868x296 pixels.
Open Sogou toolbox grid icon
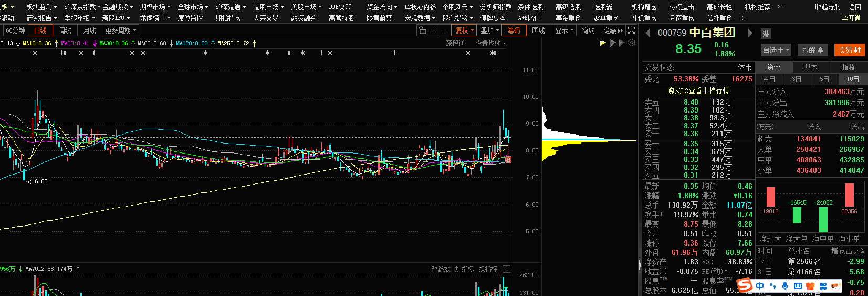(823, 285)
